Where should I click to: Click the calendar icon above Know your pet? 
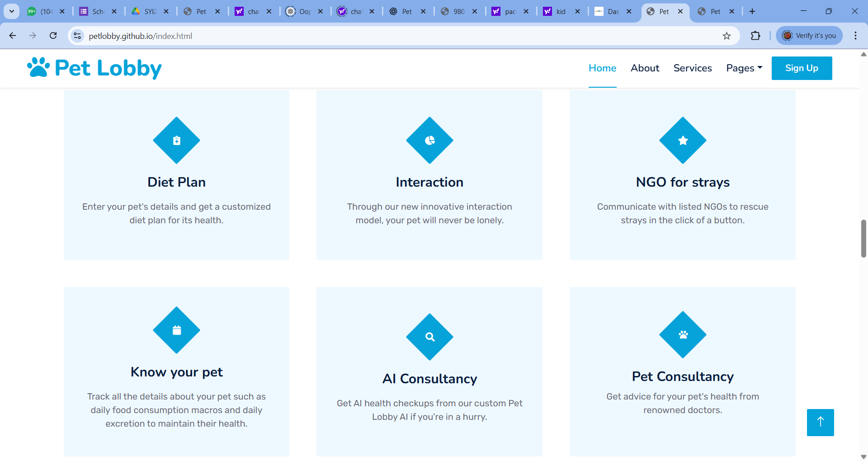[176, 330]
